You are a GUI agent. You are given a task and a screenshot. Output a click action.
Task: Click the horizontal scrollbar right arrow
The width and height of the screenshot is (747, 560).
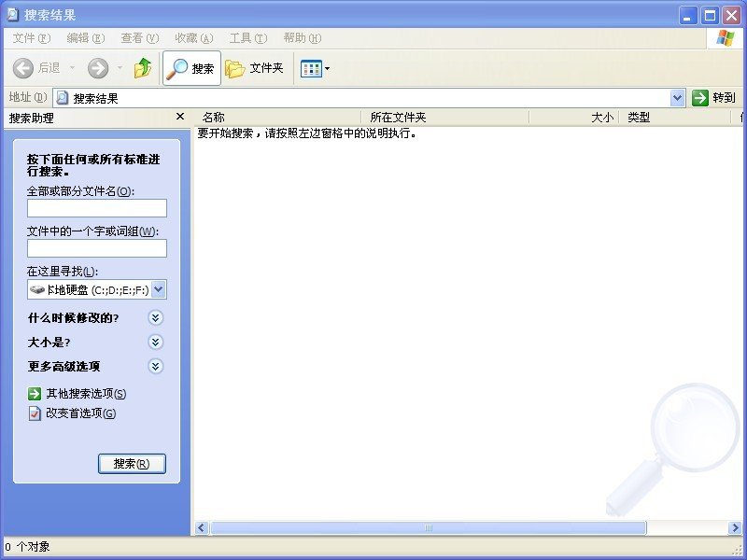pos(736,528)
